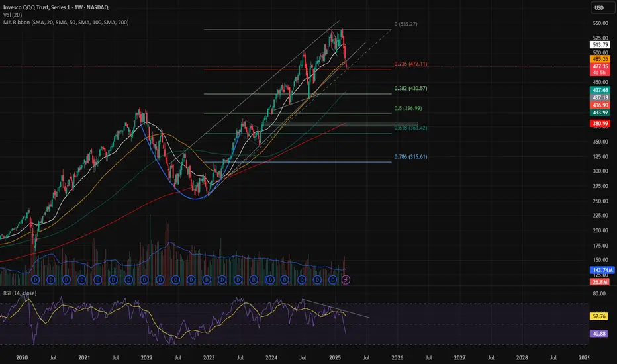The width and height of the screenshot is (617, 364).
Task: Click the orange 485.26 price label
Action: 600,59
